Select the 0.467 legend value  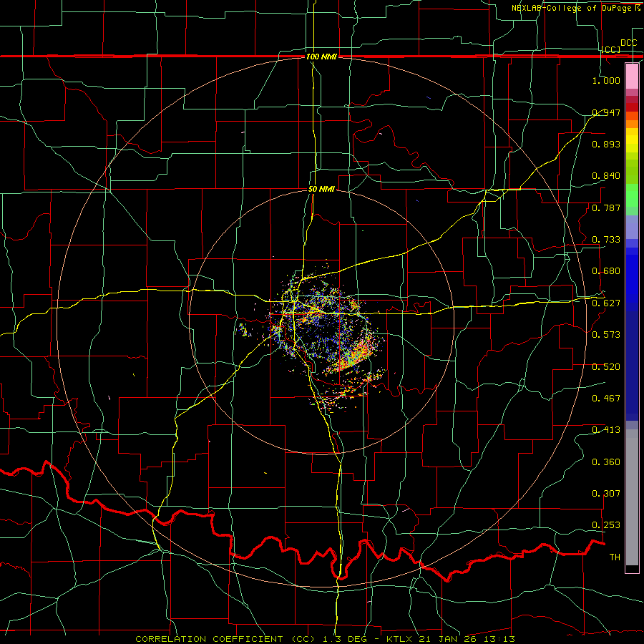click(606, 399)
